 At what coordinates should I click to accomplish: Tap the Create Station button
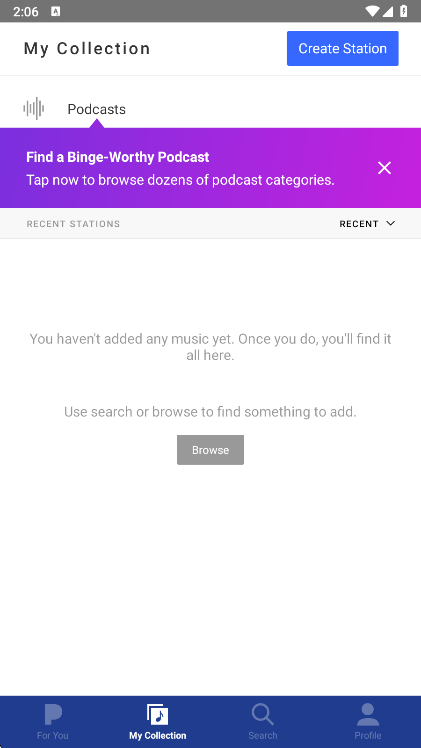point(342,48)
